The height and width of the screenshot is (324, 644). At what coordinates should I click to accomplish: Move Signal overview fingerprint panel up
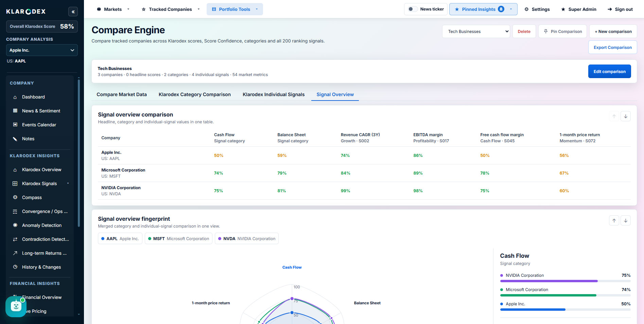[614, 220]
